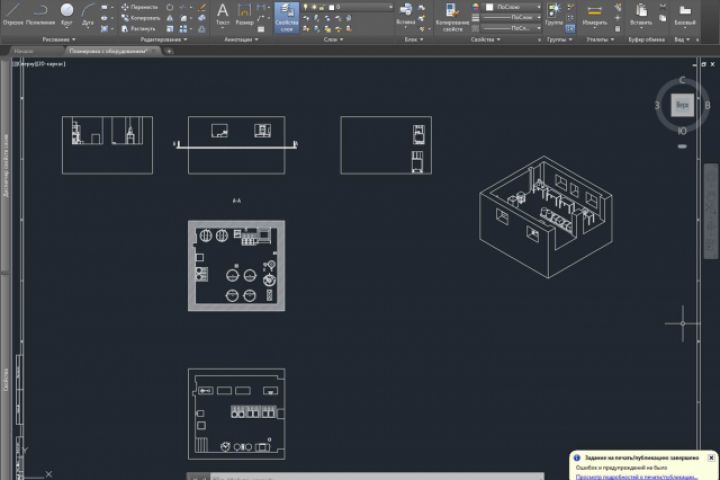Viewport: 720px width, 480px height.
Task: Click the С (north) ViewCube compass label
Action: click(682, 80)
